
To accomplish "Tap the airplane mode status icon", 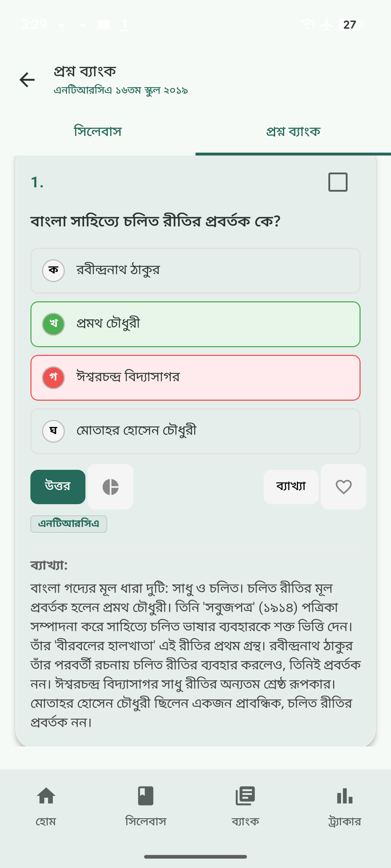I will click(327, 25).
